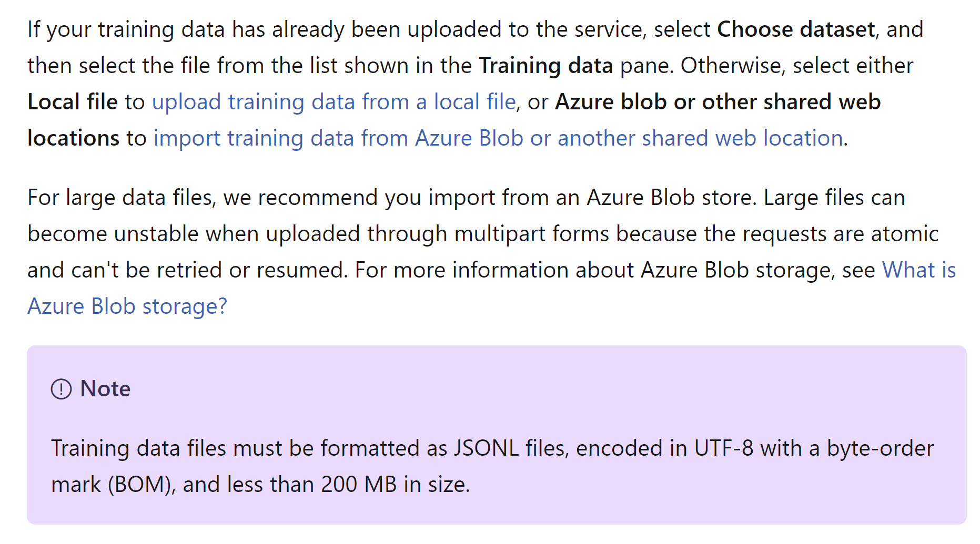Click the Note exclamation info icon
This screenshot has width=980, height=544.
pyautogui.click(x=61, y=389)
